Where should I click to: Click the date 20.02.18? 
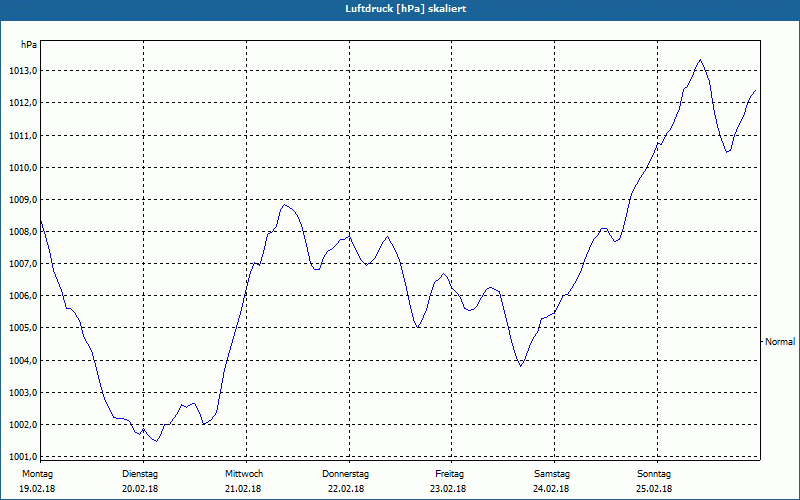tap(140, 489)
